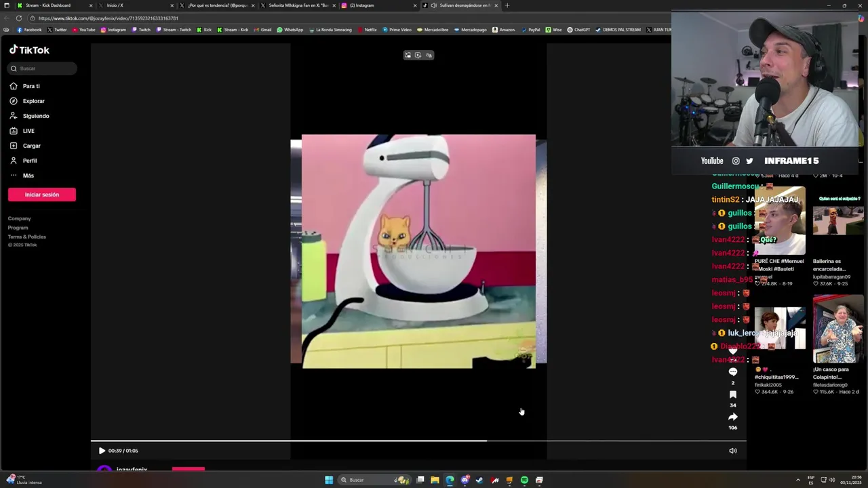Open the PayPal bookmark
The height and width of the screenshot is (488, 868).
point(530,30)
